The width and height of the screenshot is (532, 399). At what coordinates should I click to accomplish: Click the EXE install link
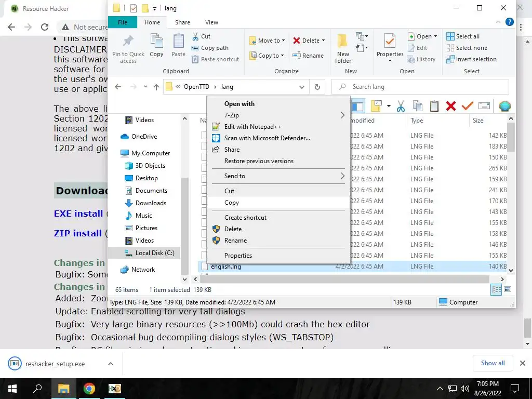click(x=78, y=214)
